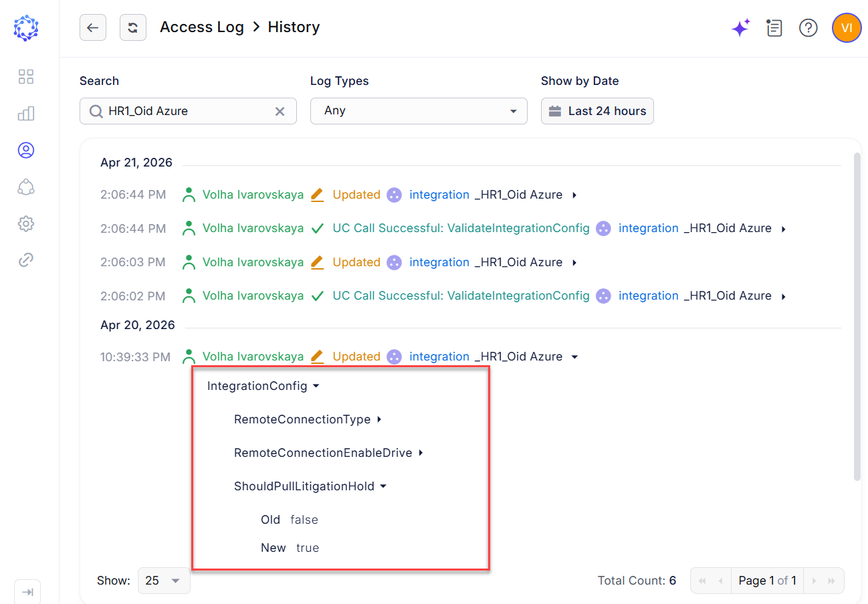Screen dimensions: 868x604
Task: Go to the next page button
Action: (814, 581)
